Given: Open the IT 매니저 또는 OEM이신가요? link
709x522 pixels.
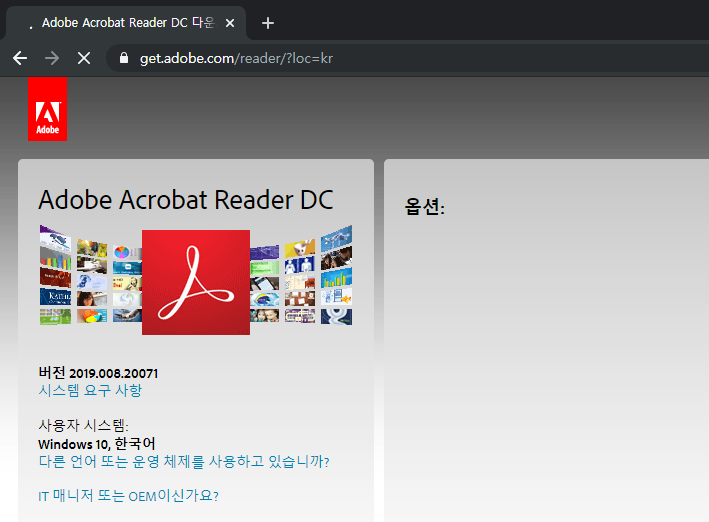Looking at the screenshot, I should [128, 496].
